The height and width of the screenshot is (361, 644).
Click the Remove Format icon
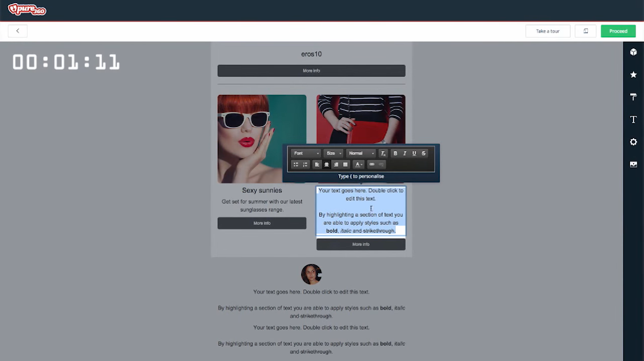383,153
